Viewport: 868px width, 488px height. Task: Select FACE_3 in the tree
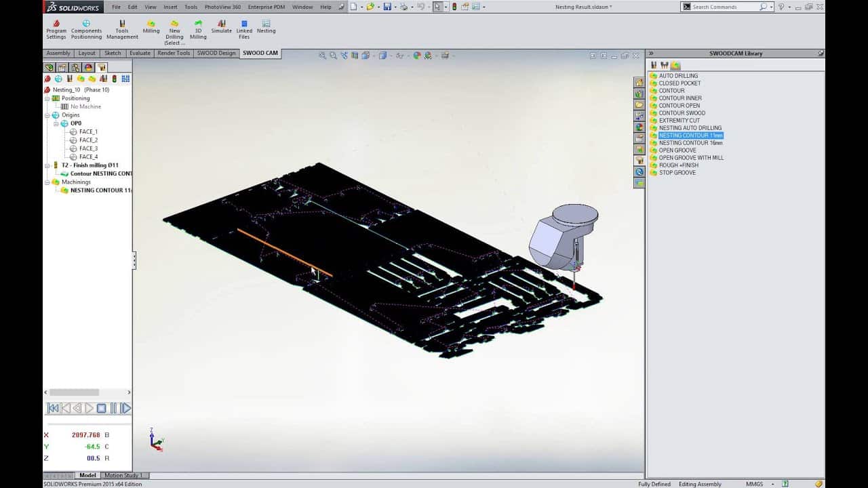tap(88, 148)
